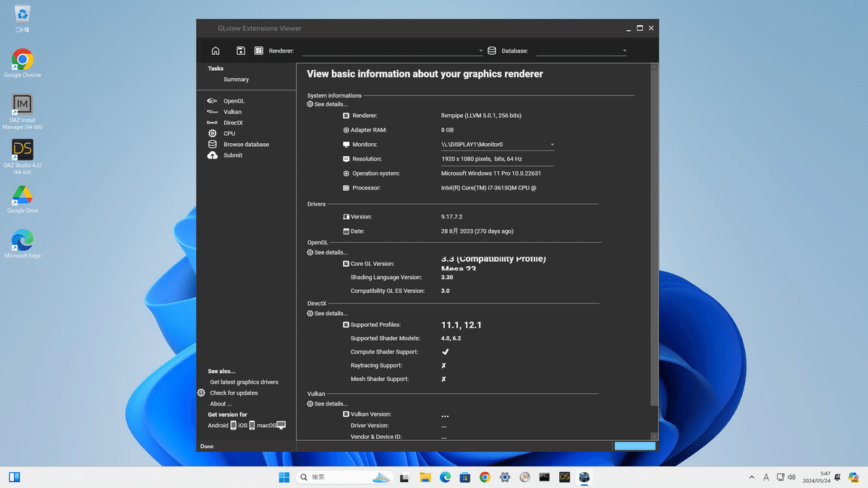Click the Raytracing Support cross mark
This screenshot has width=868, height=488.
click(443, 366)
